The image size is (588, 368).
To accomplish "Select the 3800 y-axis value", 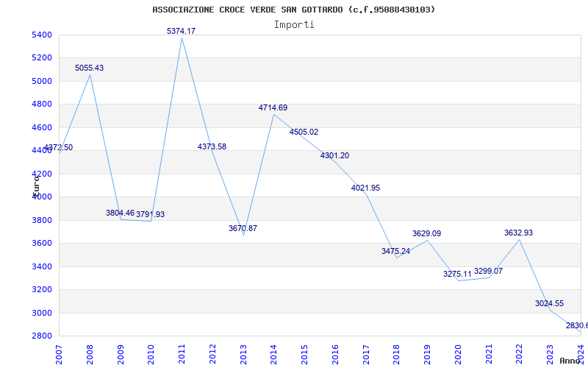I will coord(43,220).
